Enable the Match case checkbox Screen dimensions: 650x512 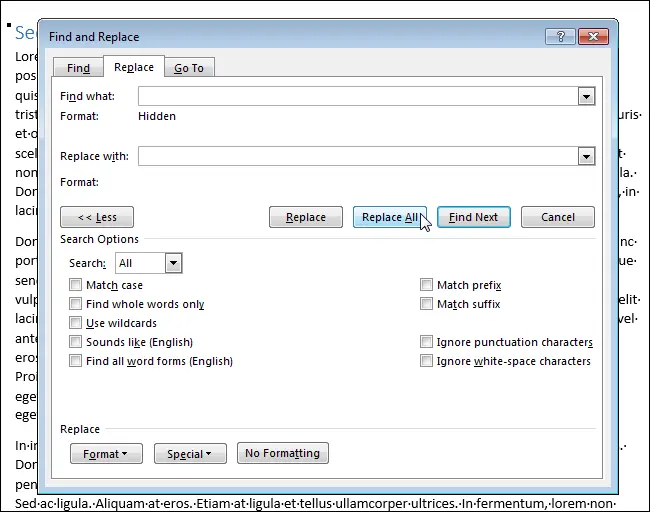click(75, 285)
